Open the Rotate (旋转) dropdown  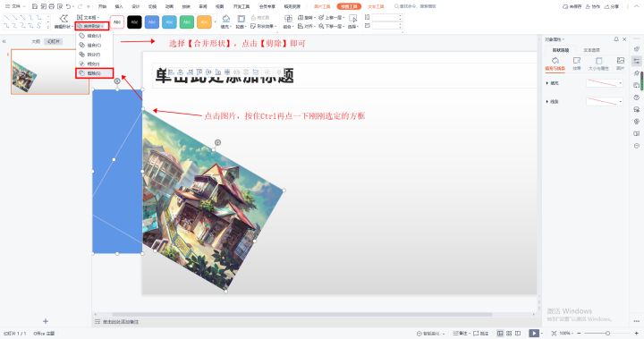click(x=306, y=18)
